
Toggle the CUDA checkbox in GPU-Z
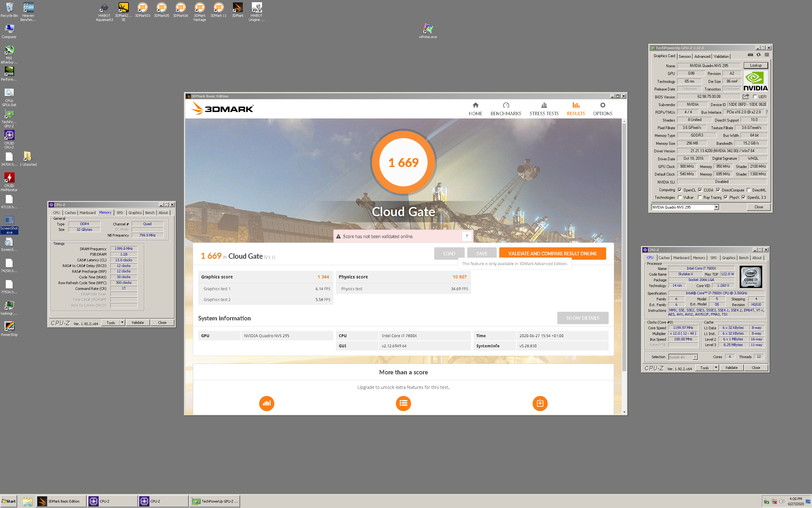[700, 190]
